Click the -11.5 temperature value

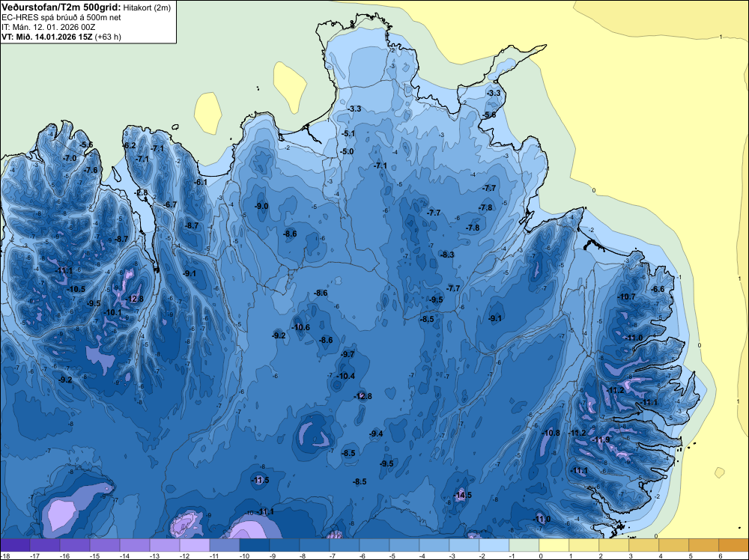click(261, 481)
